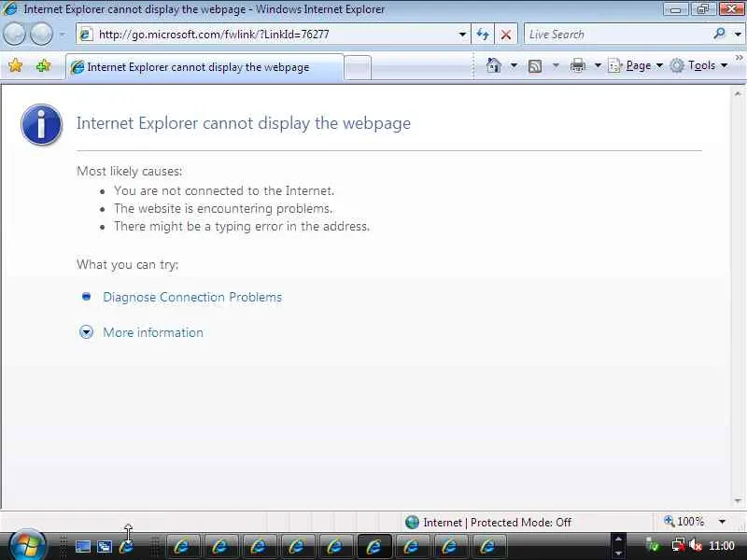Click the Back navigation button
This screenshot has width=747, height=560.
[x=15, y=35]
